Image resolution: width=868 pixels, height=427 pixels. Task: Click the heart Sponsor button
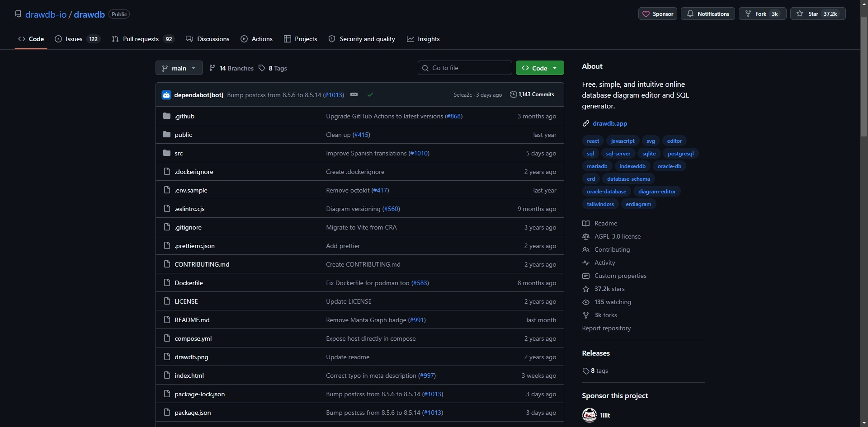(x=658, y=14)
